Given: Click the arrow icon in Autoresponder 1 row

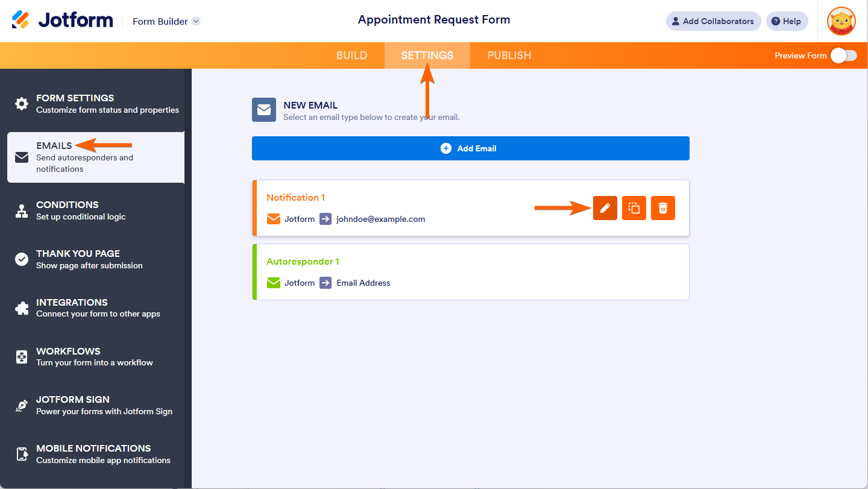Looking at the screenshot, I should coord(325,283).
